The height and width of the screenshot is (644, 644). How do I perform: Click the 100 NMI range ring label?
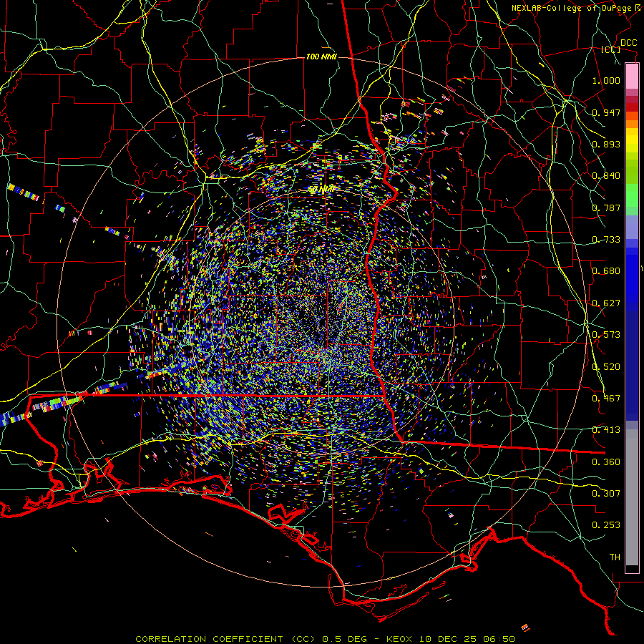click(321, 57)
